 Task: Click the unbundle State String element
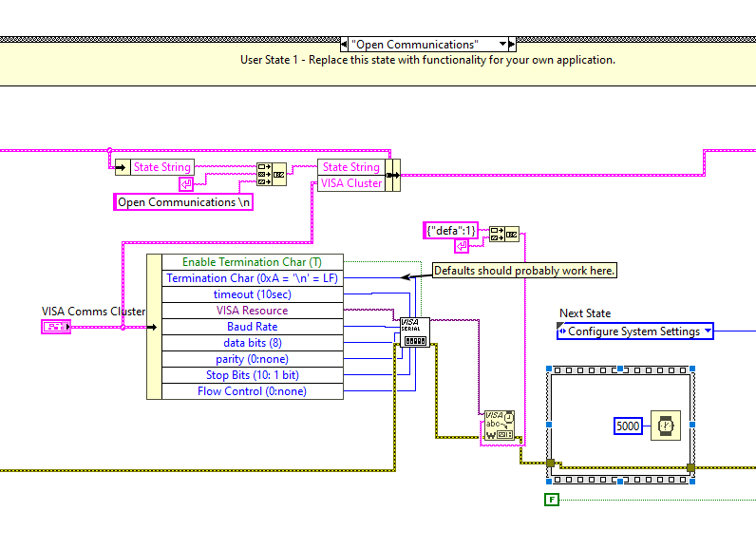[162, 167]
